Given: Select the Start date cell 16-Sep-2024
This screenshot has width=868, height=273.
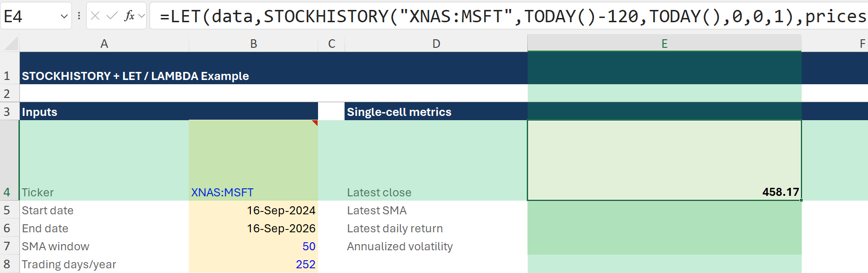Looking at the screenshot, I should pos(253,210).
